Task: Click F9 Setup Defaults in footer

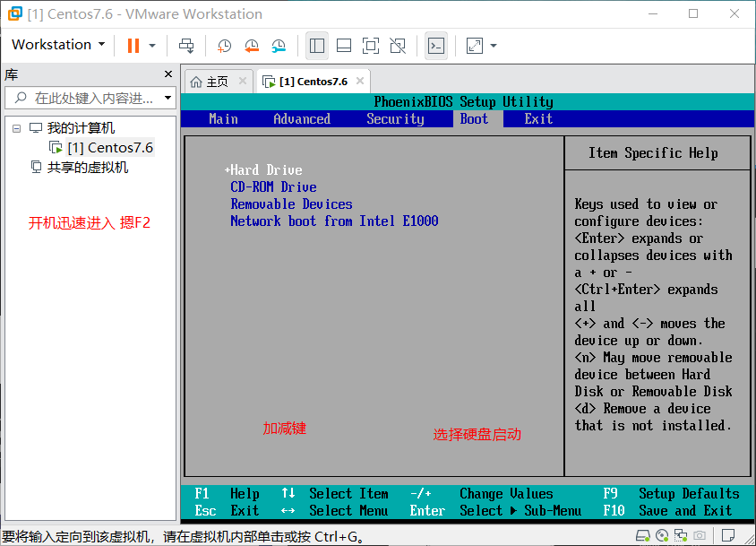Action: [671, 493]
